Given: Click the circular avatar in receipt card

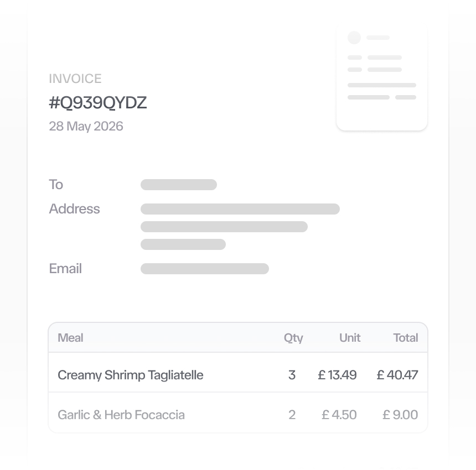Looking at the screenshot, I should click(354, 38).
